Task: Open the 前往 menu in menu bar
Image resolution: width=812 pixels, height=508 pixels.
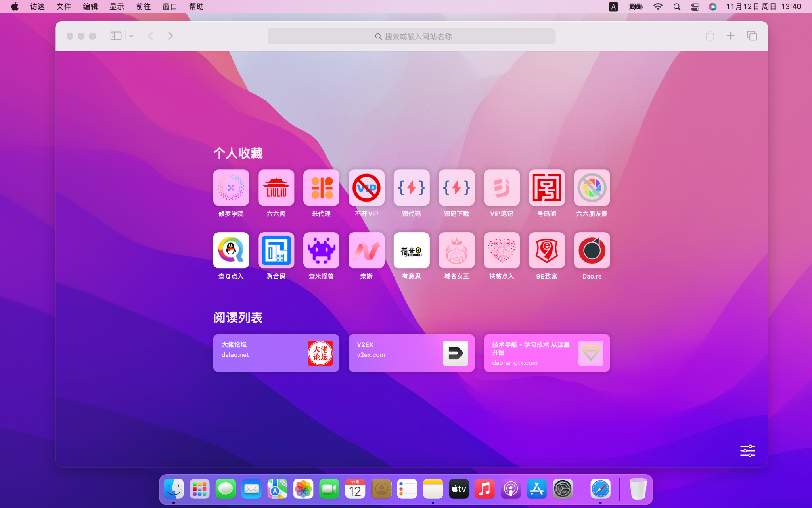Action: (143, 7)
